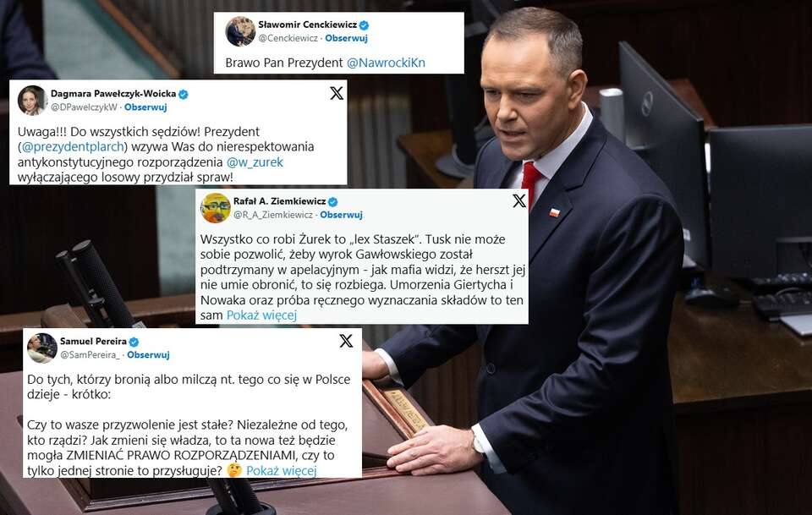
Task: Open X logo on Dagmara Pawełczyk-Woicka tweet
Action: click(337, 93)
